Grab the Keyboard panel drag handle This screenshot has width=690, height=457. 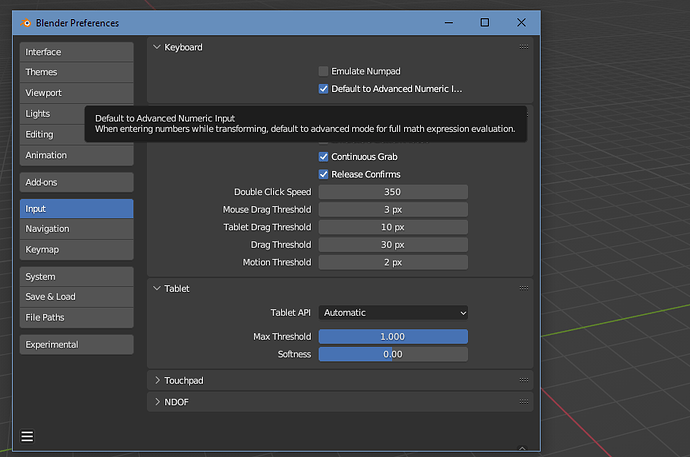click(x=524, y=47)
